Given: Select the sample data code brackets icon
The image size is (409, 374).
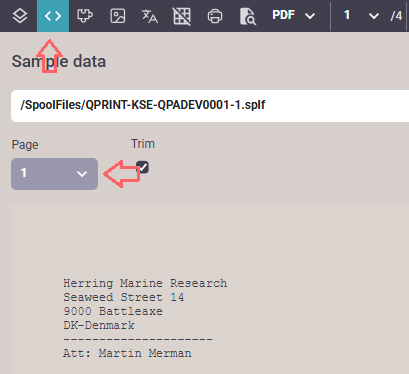Looking at the screenshot, I should [x=53, y=16].
